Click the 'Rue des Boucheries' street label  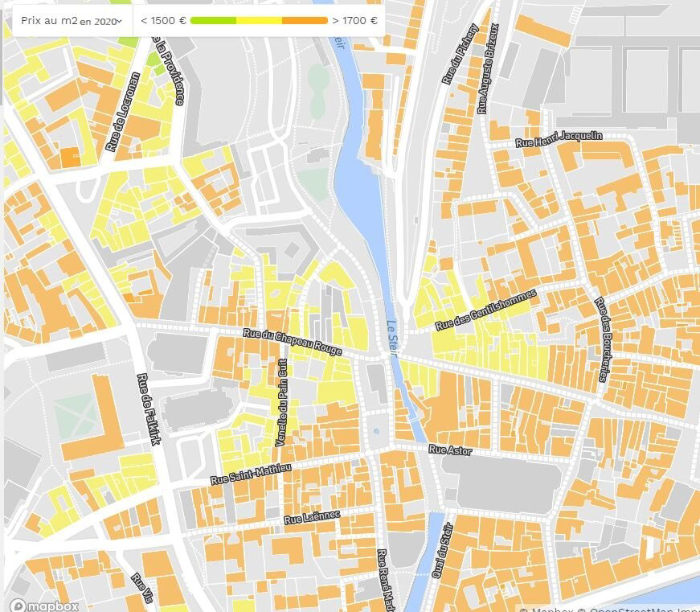(604, 339)
